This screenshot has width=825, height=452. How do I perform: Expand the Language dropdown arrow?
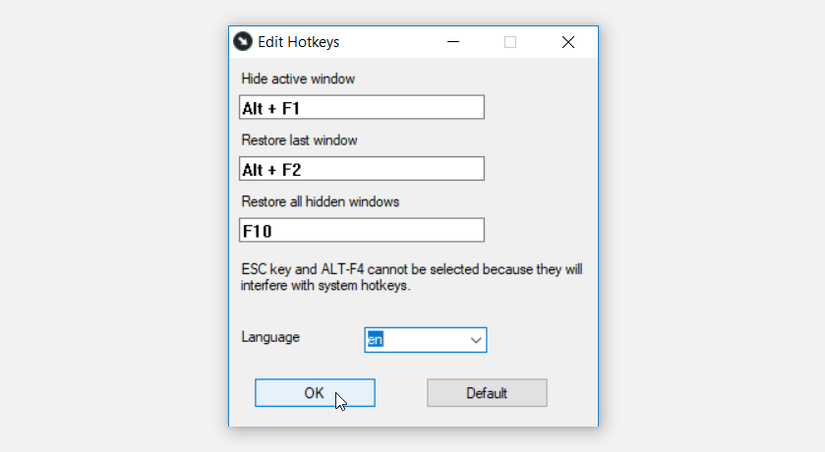click(x=475, y=340)
